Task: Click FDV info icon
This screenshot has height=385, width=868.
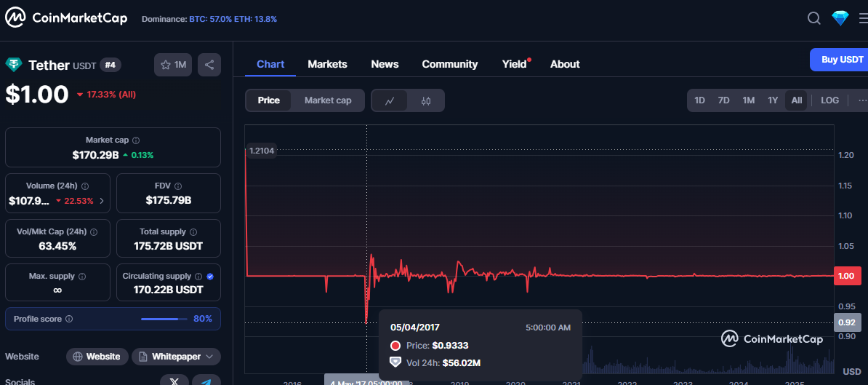Action: 178,186
